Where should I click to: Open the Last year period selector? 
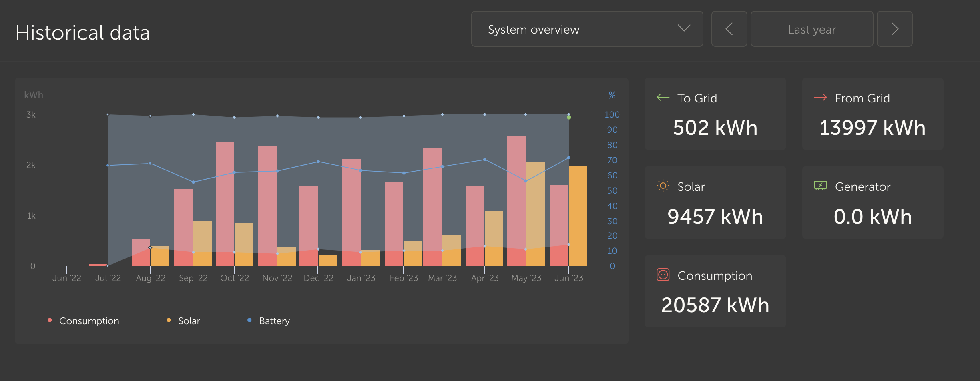pyautogui.click(x=812, y=29)
